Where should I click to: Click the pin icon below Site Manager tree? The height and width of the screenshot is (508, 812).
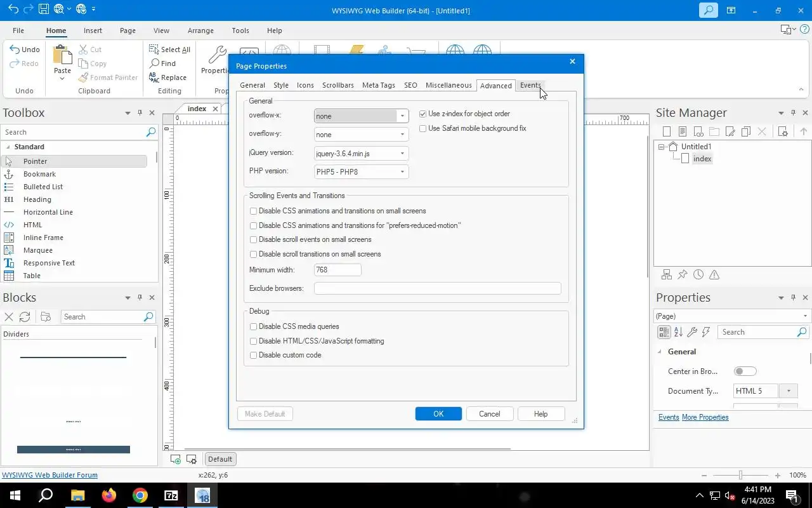[x=683, y=275]
